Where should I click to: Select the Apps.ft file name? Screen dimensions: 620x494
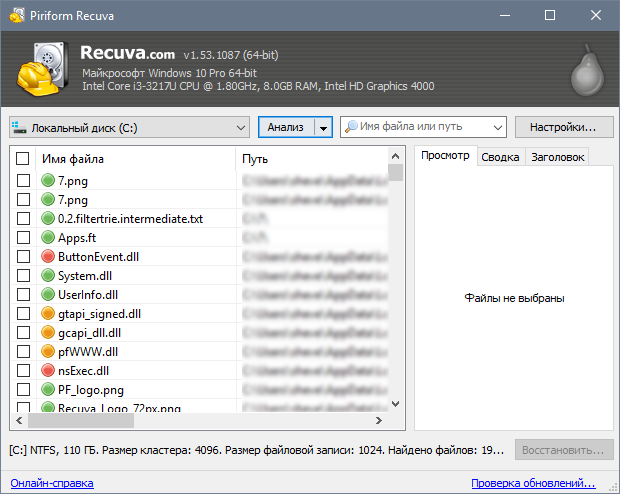[x=77, y=237]
